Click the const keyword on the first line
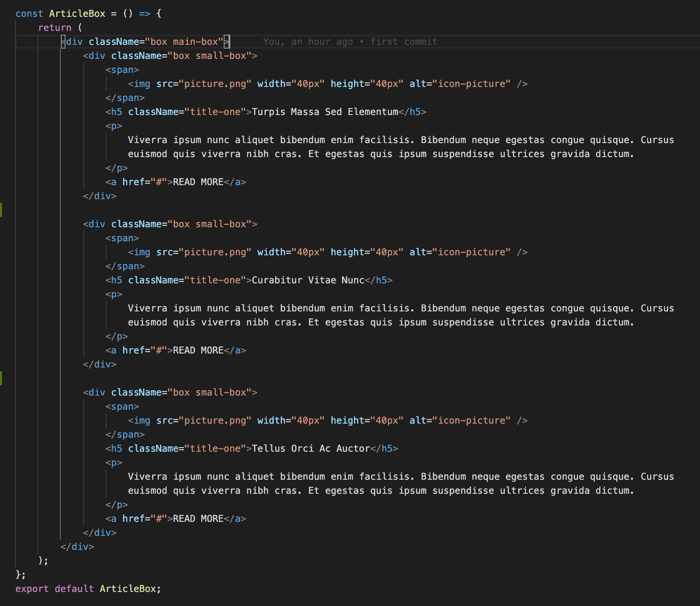The height and width of the screenshot is (606, 700). [x=29, y=14]
